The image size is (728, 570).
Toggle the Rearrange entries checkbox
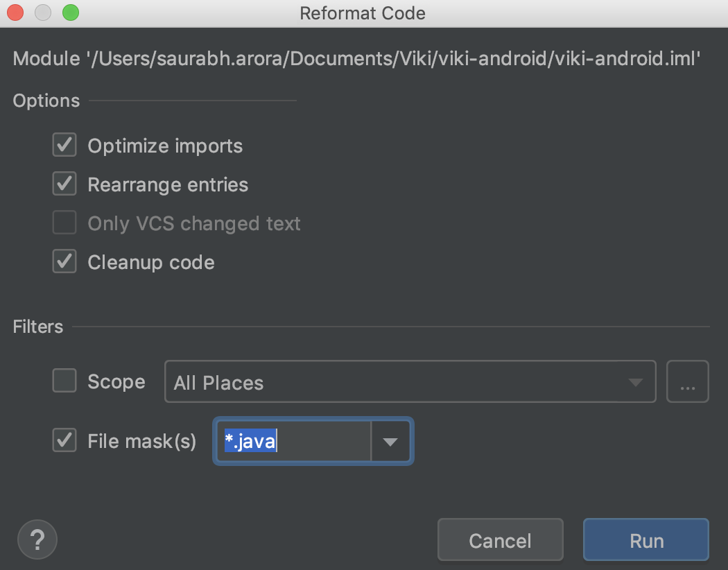64,184
